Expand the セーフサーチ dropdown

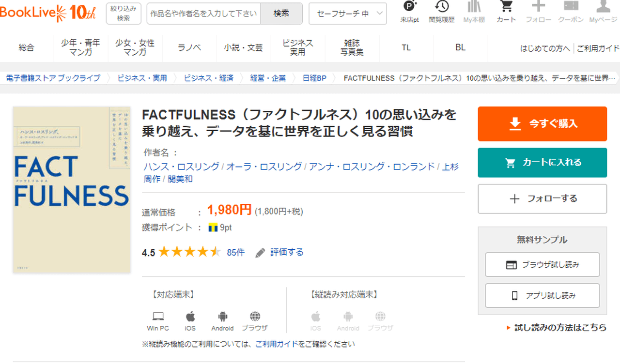347,14
